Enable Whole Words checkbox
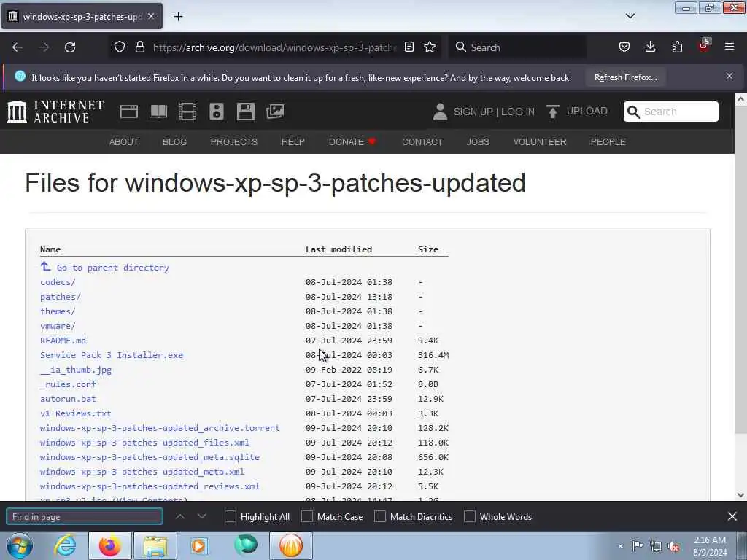This screenshot has height=560, width=747. [470, 517]
